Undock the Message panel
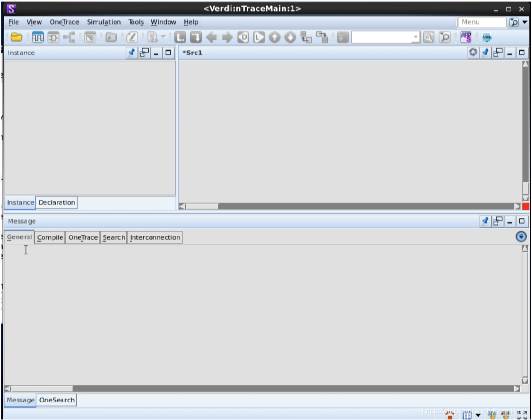Image resolution: width=532 pixels, height=420 pixels. click(x=498, y=221)
